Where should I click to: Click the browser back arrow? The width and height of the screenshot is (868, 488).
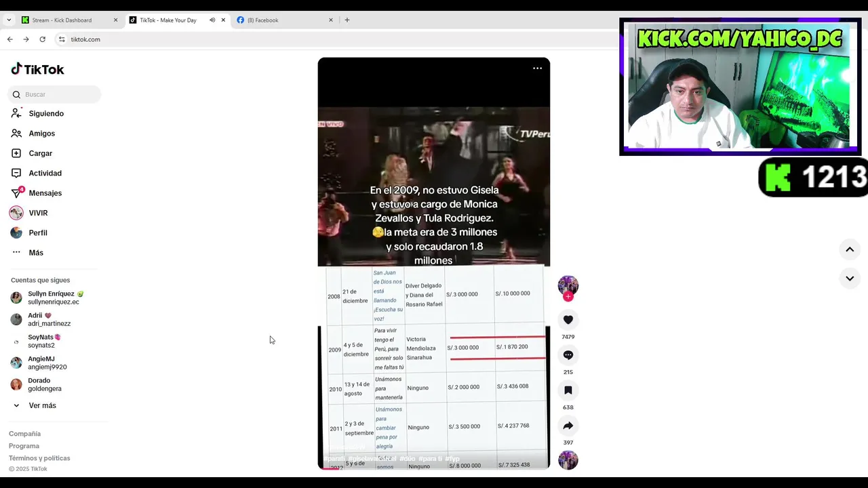point(9,39)
